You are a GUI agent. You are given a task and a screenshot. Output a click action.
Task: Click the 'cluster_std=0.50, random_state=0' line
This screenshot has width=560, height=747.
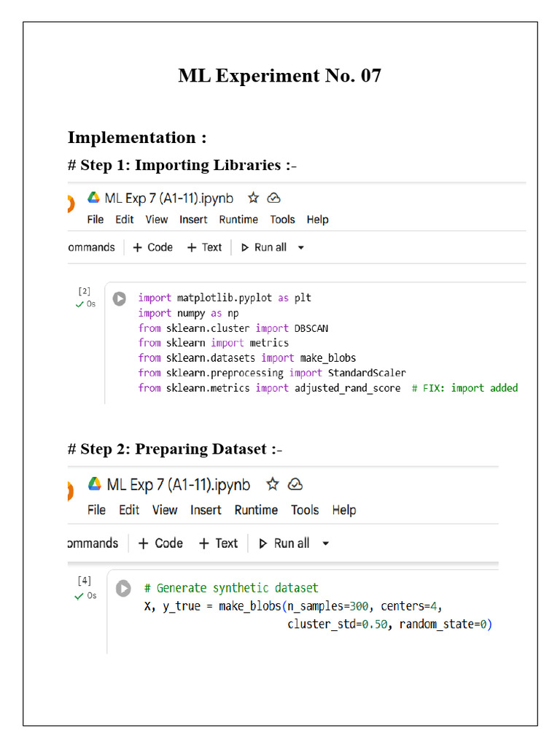[389, 624]
